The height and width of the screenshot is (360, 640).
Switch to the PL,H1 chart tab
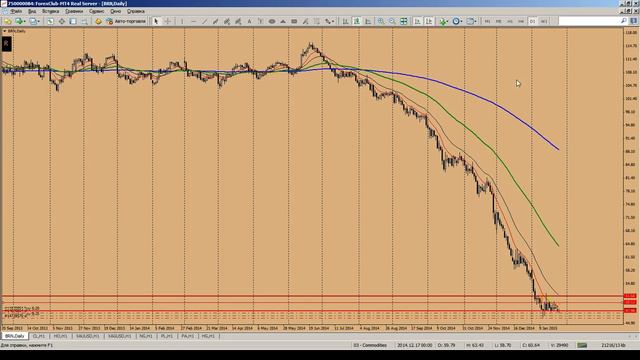167,336
